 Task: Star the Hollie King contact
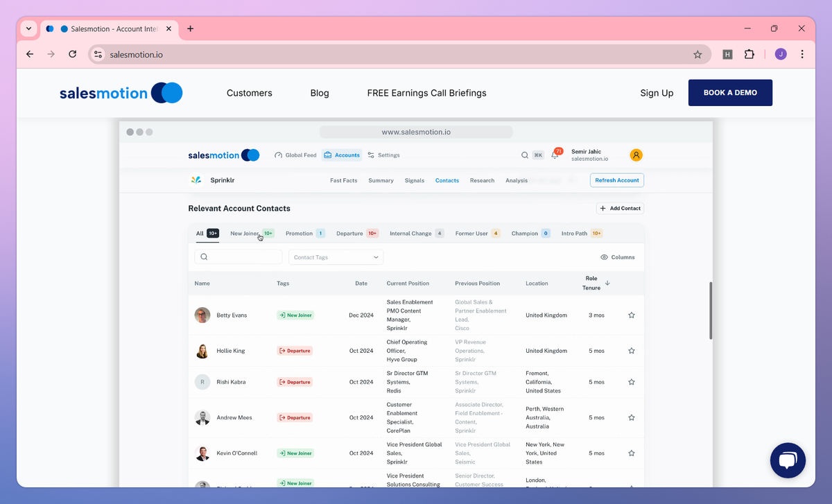(x=632, y=351)
